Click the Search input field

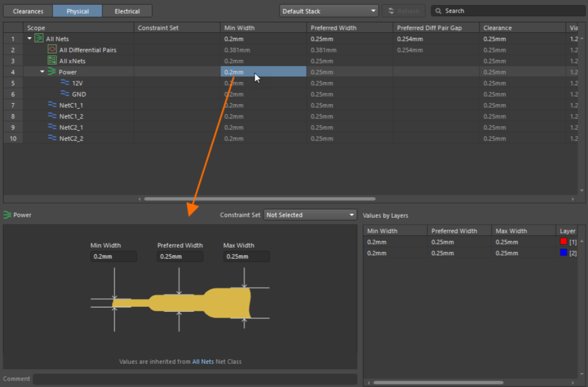(x=512, y=11)
